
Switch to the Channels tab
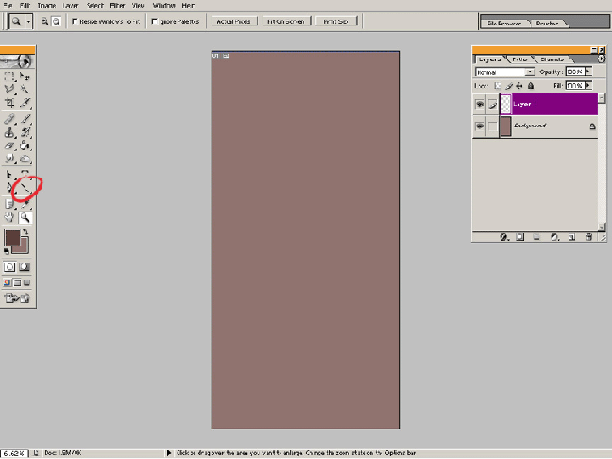[552, 60]
